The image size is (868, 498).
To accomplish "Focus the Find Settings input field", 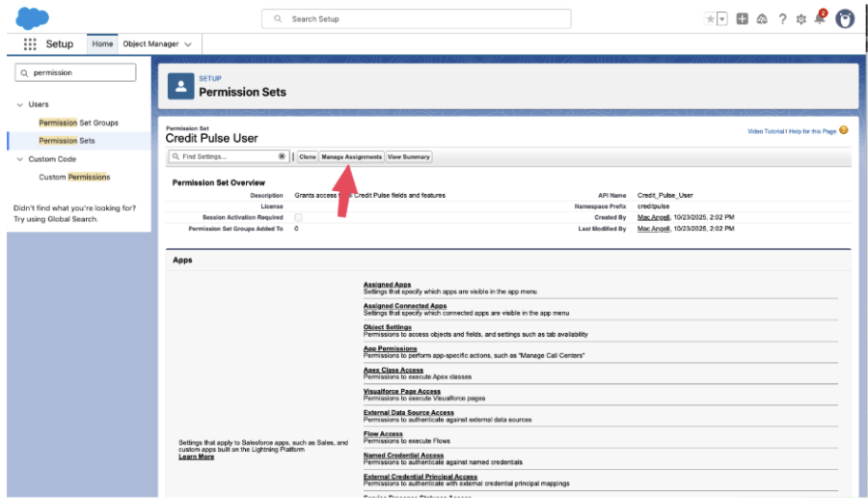I will click(229, 156).
